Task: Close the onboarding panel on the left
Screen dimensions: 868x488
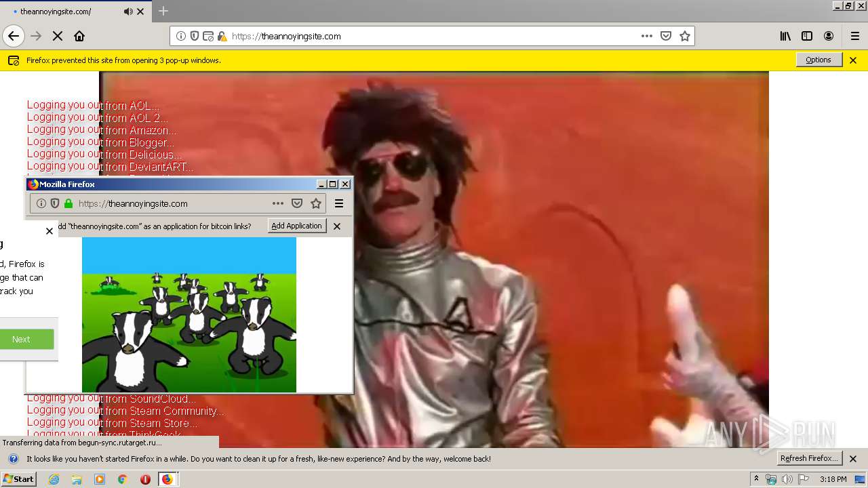Action: [x=50, y=231]
